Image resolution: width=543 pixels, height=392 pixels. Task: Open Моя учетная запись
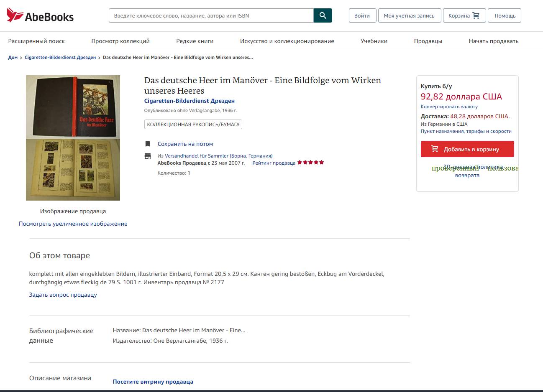tap(409, 15)
